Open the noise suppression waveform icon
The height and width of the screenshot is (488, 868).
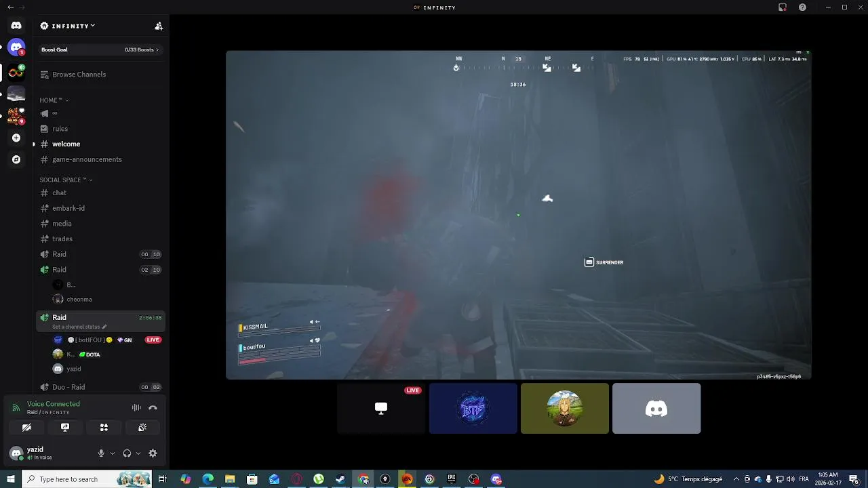pyautogui.click(x=136, y=407)
